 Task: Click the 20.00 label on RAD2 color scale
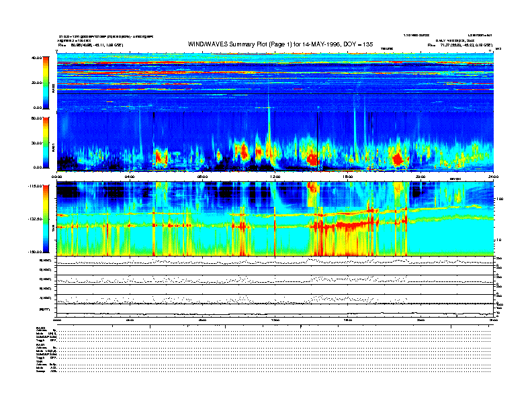coord(37,83)
